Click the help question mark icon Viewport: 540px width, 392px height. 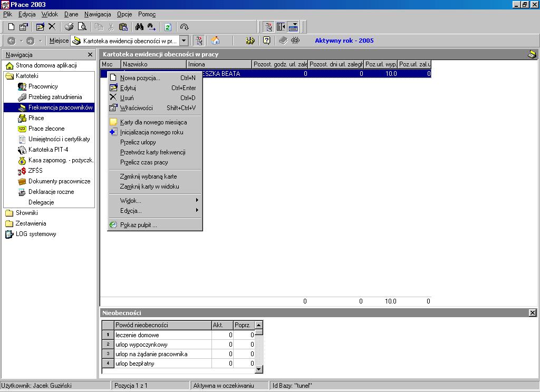point(266,41)
